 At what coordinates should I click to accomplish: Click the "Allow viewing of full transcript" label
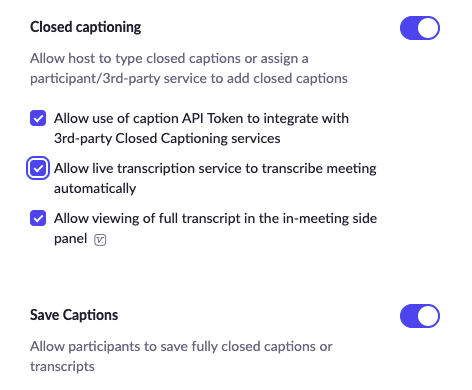[215, 228]
